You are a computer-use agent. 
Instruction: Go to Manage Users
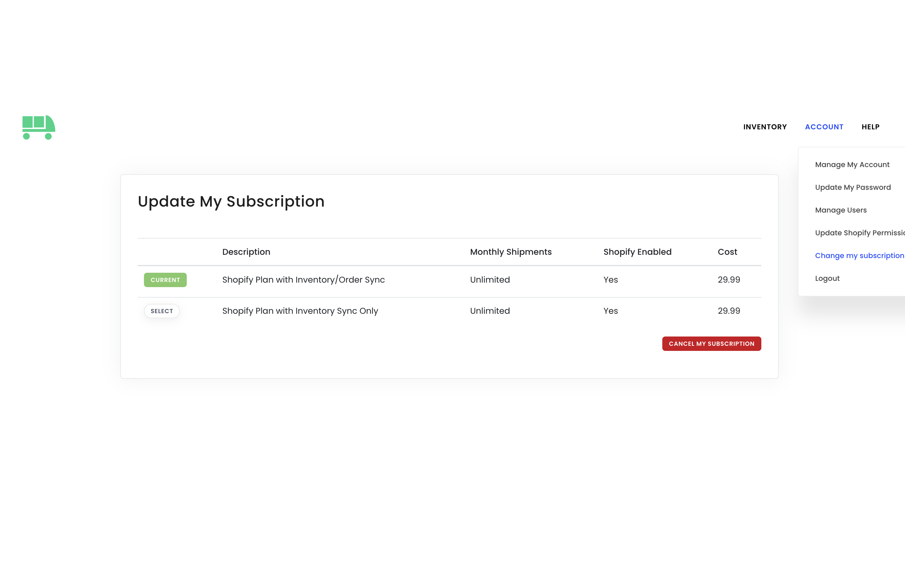tap(840, 210)
